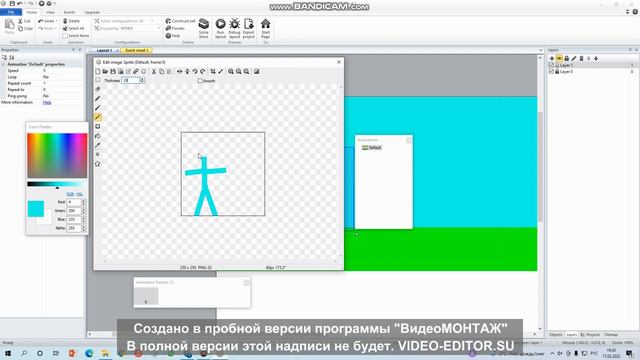
Task: Click the Delete button in the ribbon
Action: 72,21
